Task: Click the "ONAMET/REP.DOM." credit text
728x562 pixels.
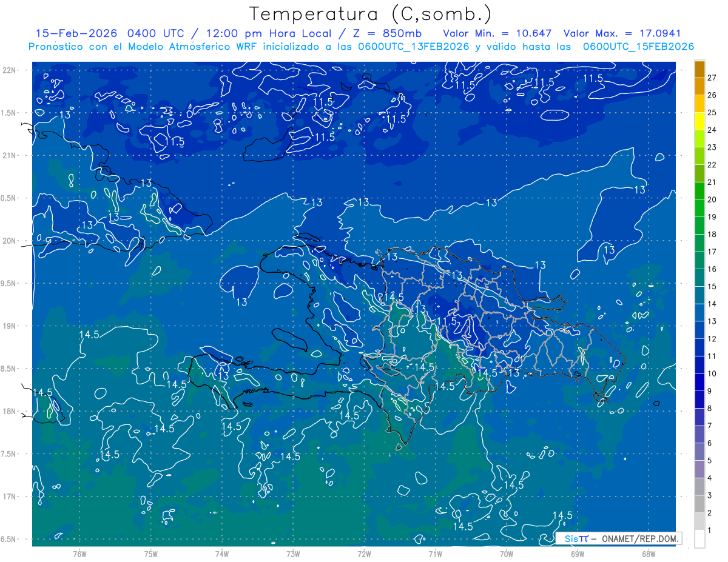Action: click(639, 538)
